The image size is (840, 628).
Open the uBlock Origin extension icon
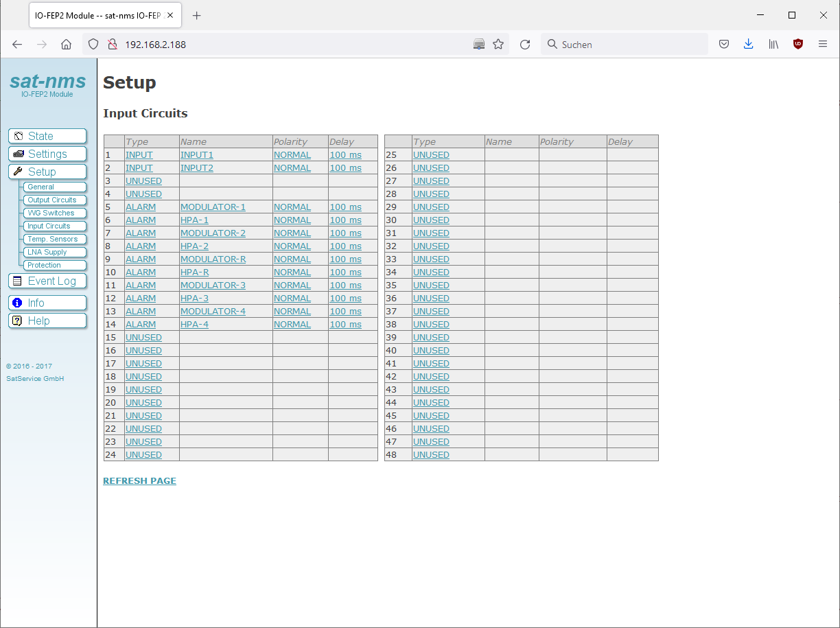pyautogui.click(x=797, y=45)
